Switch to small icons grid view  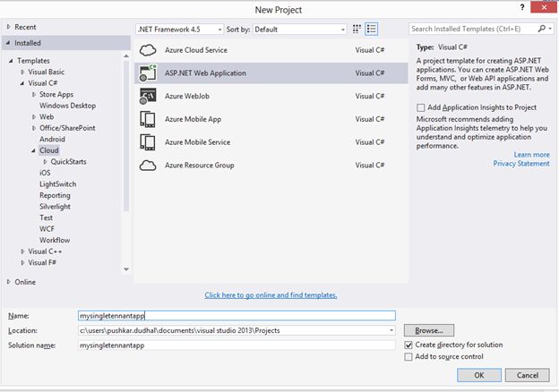pyautogui.click(x=357, y=29)
